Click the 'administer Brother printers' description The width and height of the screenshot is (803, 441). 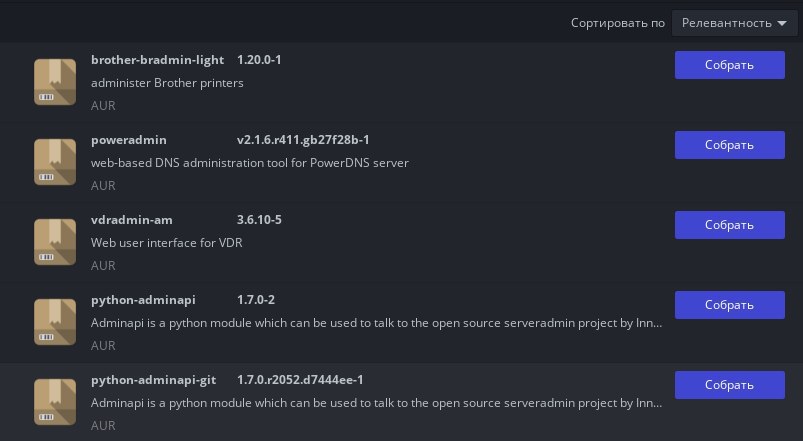tap(167, 83)
